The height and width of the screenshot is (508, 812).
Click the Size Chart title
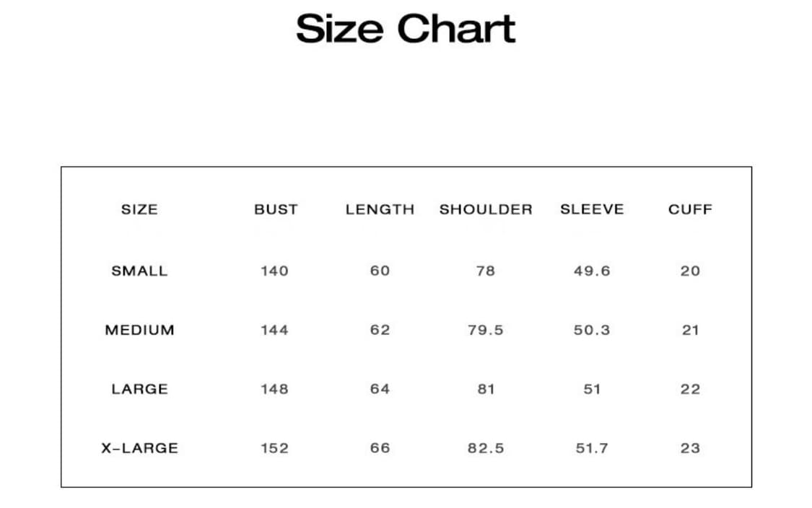point(406,30)
